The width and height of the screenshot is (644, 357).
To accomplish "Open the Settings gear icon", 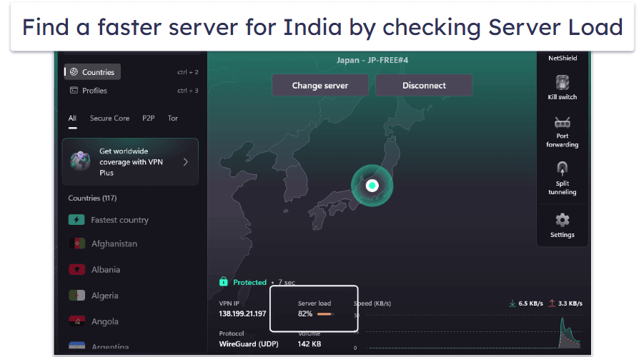I will click(563, 221).
